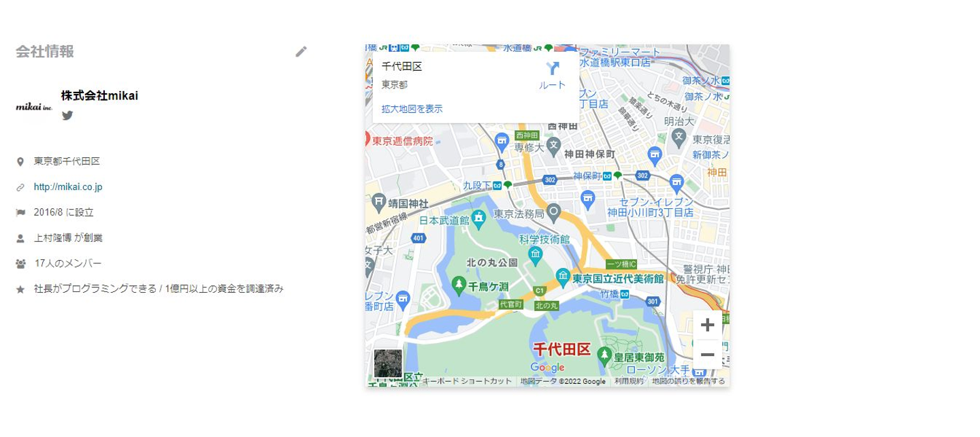The image size is (980, 437).
Task: Click the 専修大 school map marker
Action: pyautogui.click(x=553, y=145)
